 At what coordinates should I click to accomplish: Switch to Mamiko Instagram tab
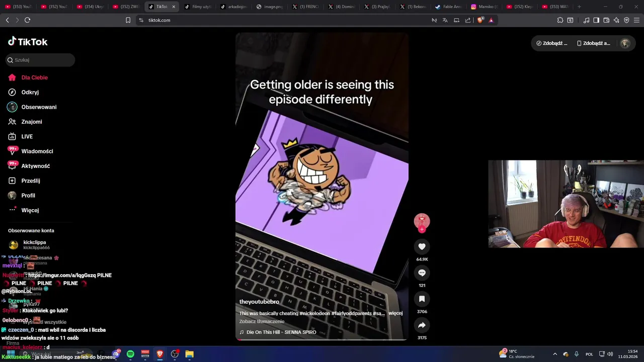pos(485,7)
